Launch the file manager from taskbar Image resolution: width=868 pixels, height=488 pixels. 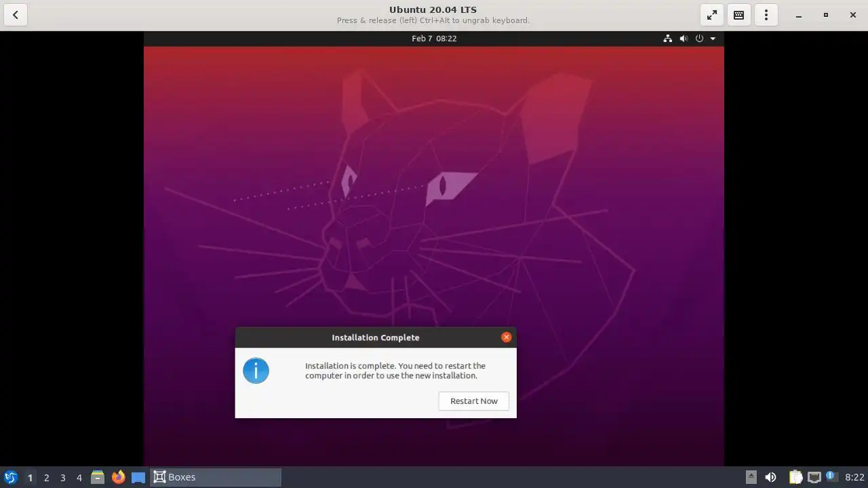98,477
